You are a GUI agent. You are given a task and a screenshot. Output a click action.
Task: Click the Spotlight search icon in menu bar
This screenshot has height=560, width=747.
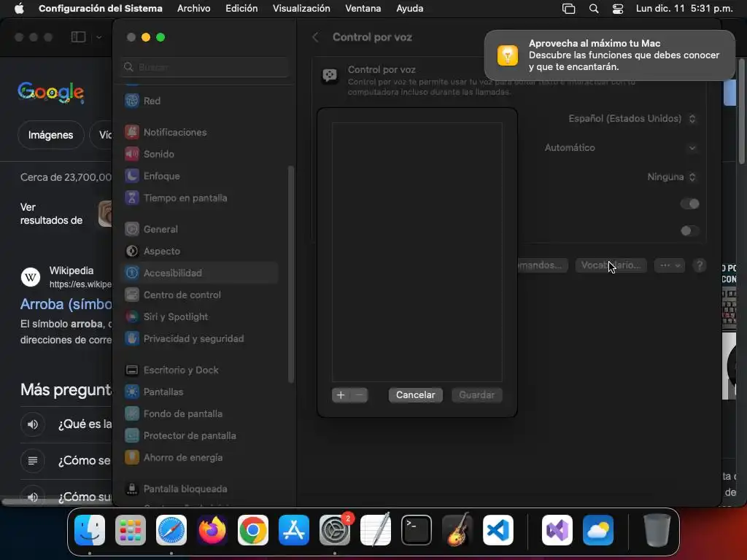coord(594,9)
